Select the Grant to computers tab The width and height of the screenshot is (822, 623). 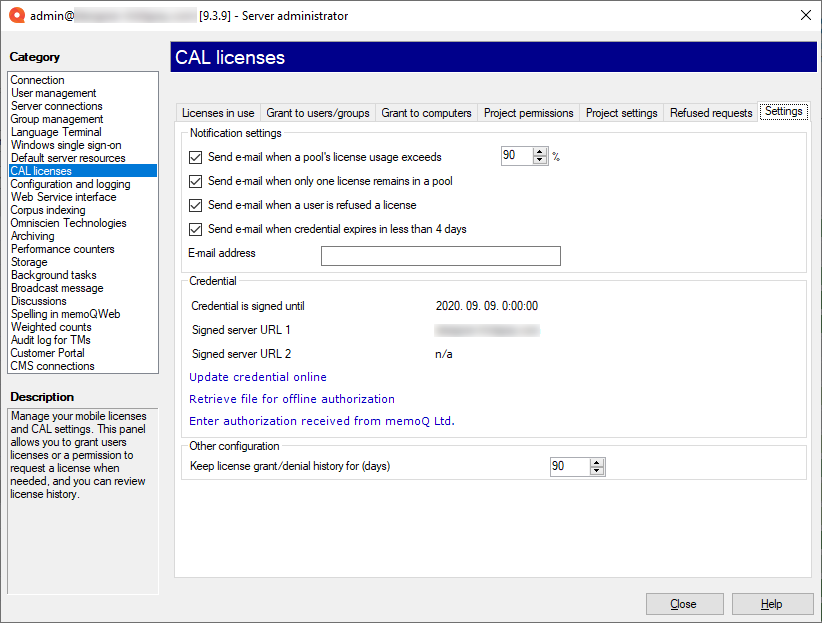point(426,112)
